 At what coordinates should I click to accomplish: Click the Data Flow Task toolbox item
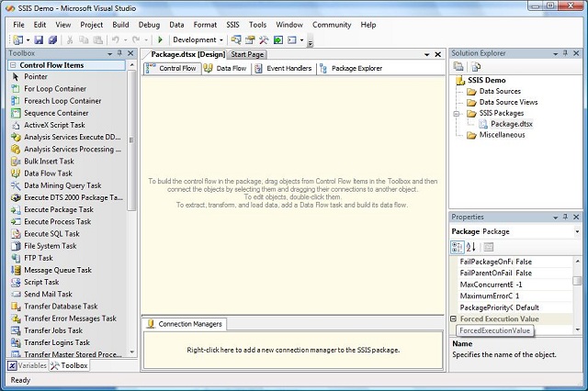(x=48, y=173)
